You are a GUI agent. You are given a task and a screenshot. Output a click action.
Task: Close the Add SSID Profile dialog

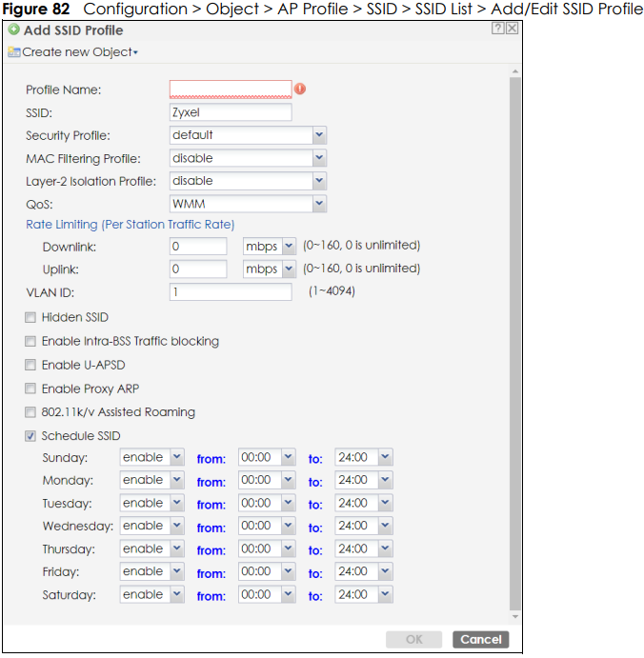pos(512,29)
